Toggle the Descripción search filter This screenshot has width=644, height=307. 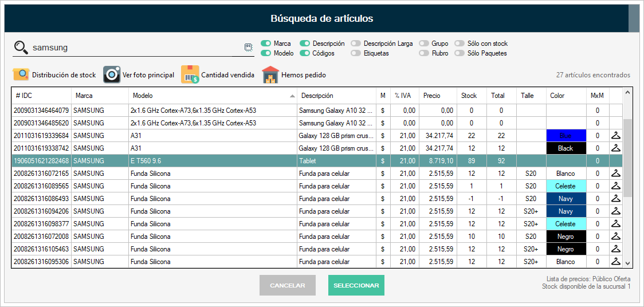point(305,44)
